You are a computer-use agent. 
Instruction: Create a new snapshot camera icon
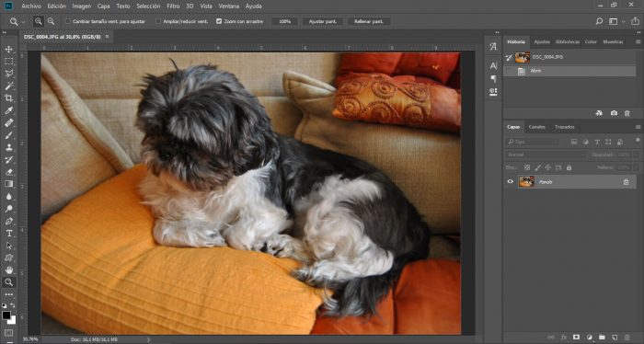[x=614, y=113]
